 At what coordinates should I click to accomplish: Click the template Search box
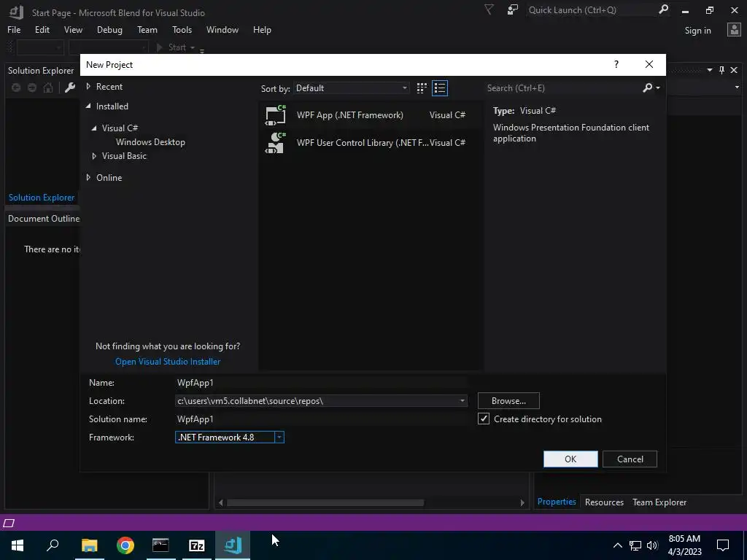(x=563, y=88)
